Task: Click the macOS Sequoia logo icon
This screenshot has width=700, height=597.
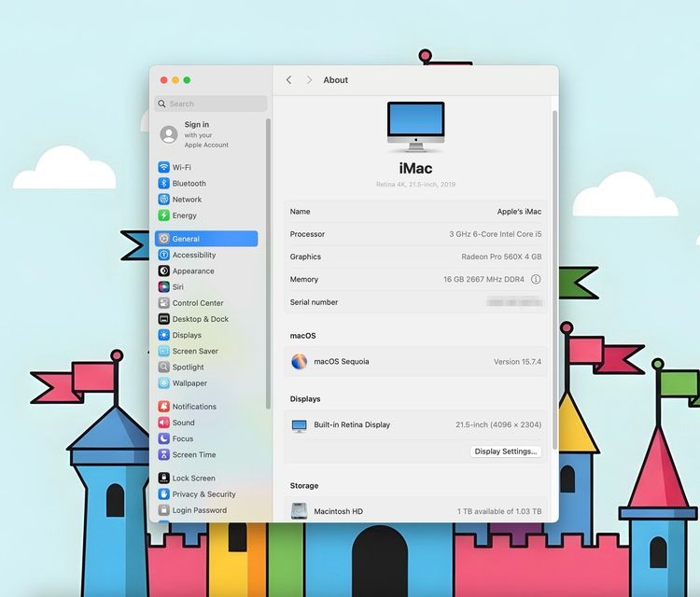Action: [x=299, y=361]
